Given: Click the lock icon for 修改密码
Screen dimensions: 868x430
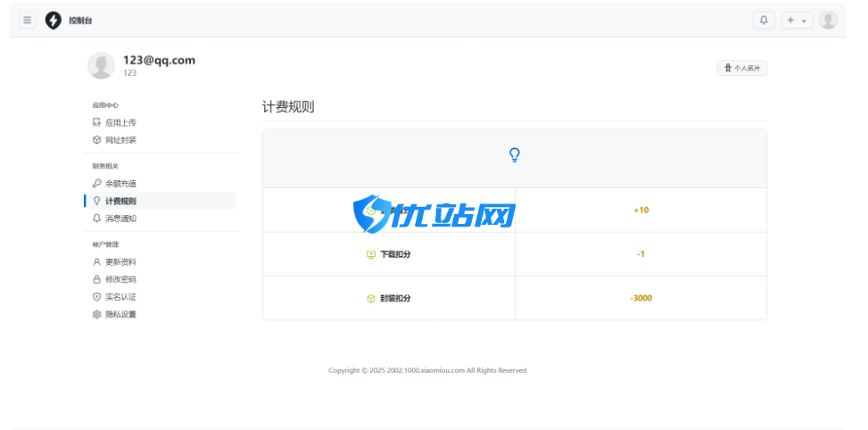Looking at the screenshot, I should tap(96, 279).
